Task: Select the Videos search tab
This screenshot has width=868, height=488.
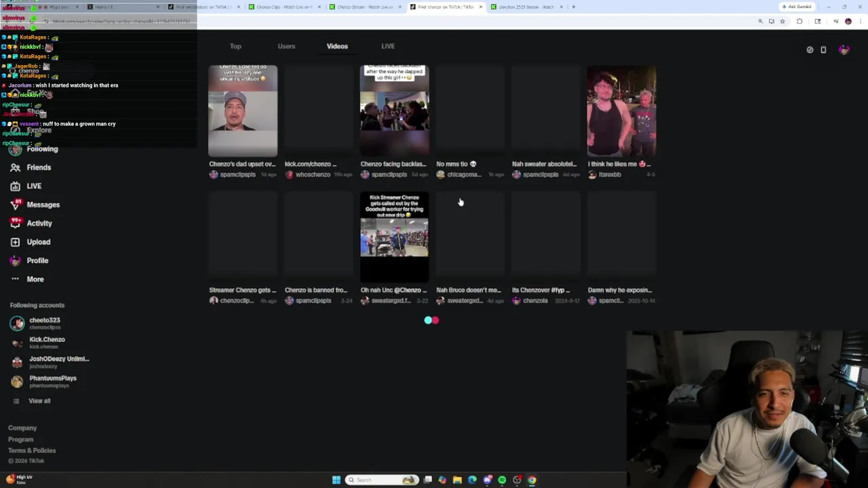Action: (337, 46)
